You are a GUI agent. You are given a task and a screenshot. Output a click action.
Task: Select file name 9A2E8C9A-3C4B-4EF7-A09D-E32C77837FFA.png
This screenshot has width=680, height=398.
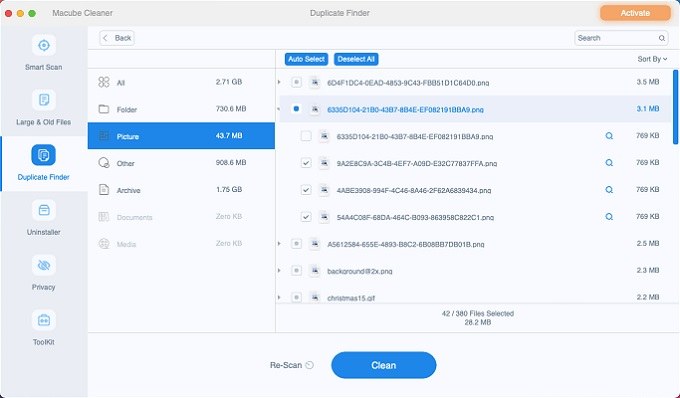[x=417, y=163]
